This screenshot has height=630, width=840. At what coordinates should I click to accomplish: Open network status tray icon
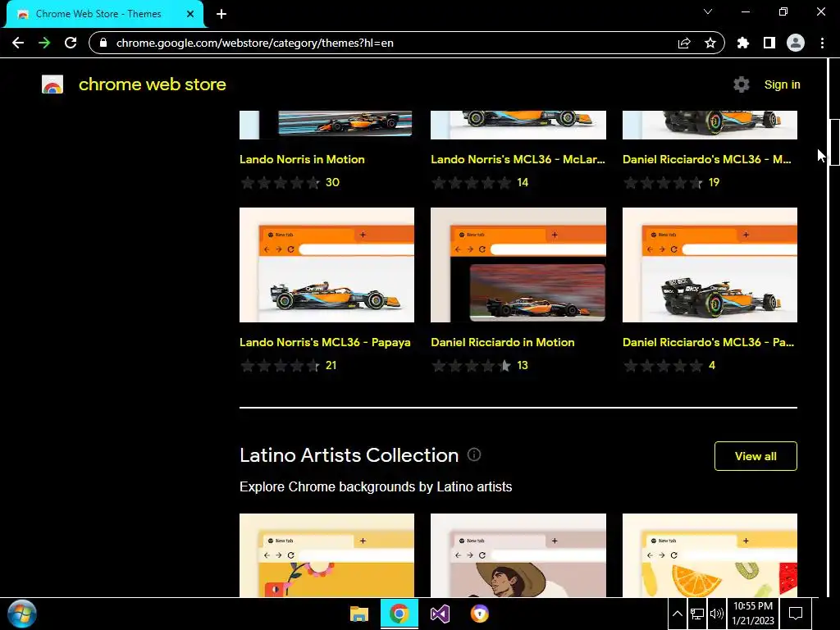coord(697,614)
